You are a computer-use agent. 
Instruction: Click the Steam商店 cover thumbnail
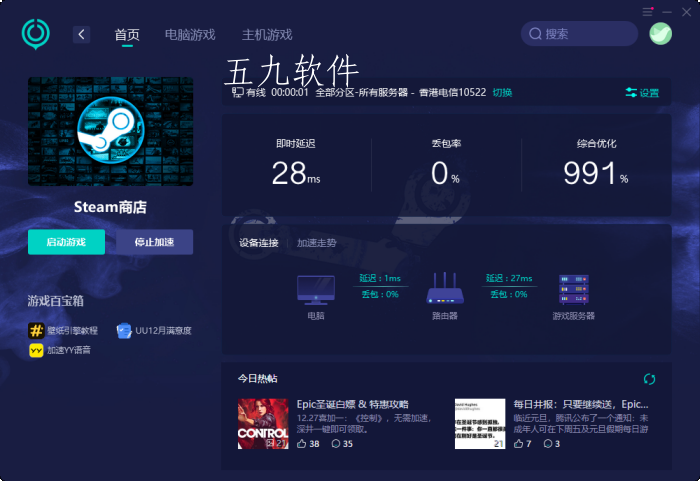[x=110, y=131]
